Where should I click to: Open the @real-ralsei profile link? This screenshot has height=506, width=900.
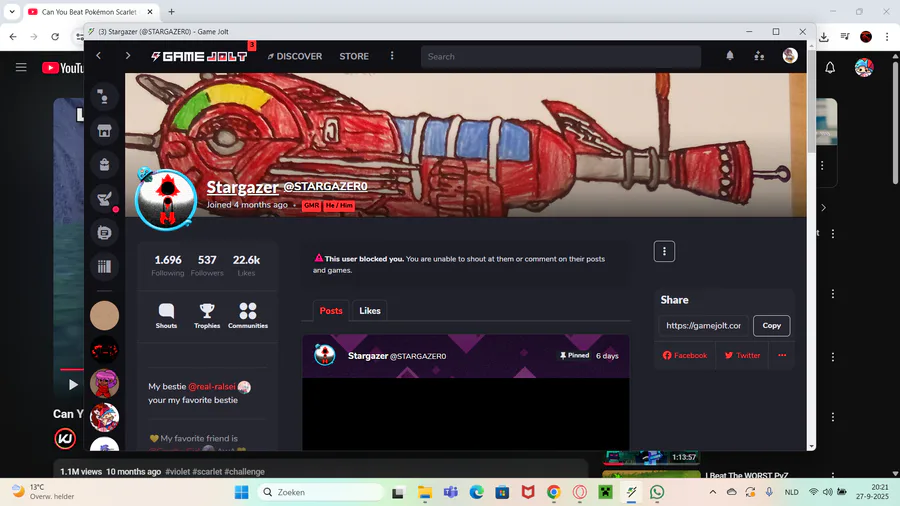pos(212,387)
